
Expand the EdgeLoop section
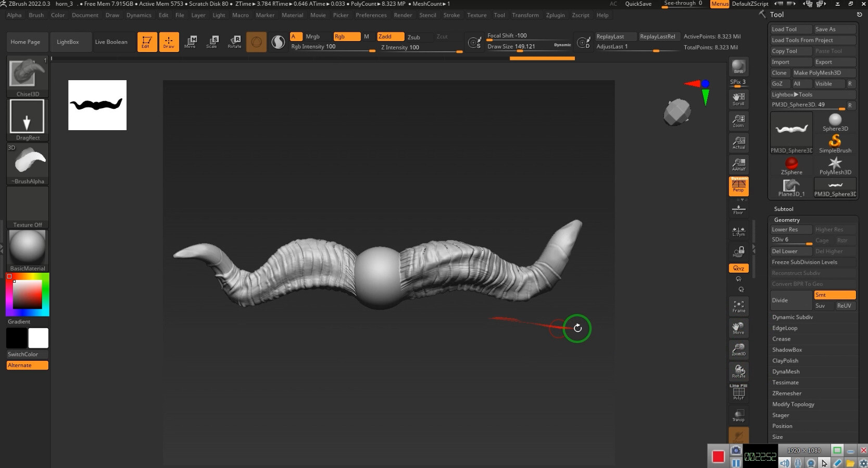tap(785, 328)
